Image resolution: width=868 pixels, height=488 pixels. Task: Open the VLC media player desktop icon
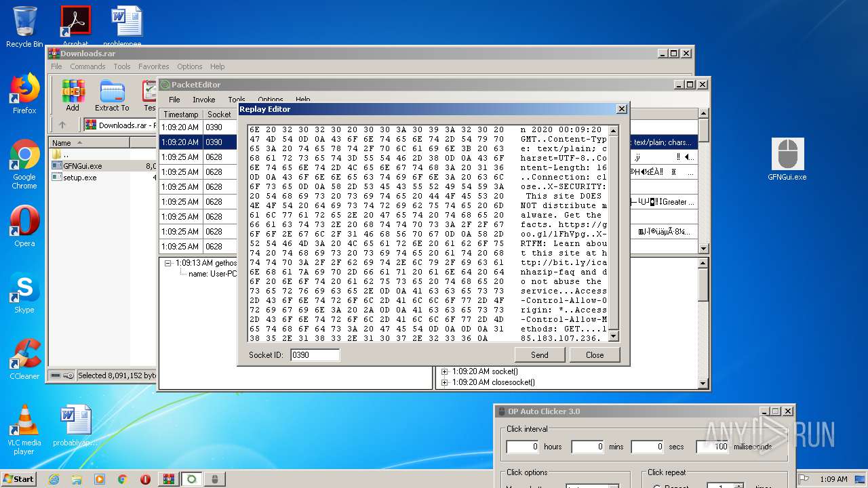[24, 430]
